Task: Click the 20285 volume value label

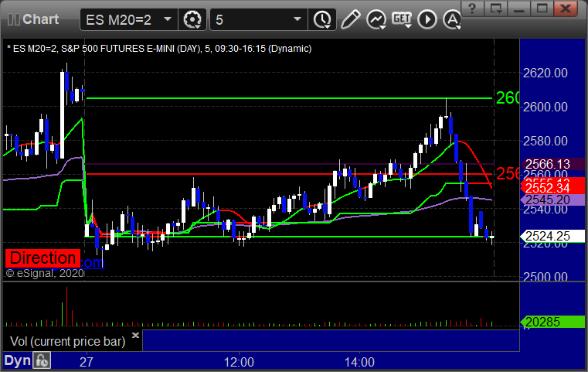Action: 552,322
